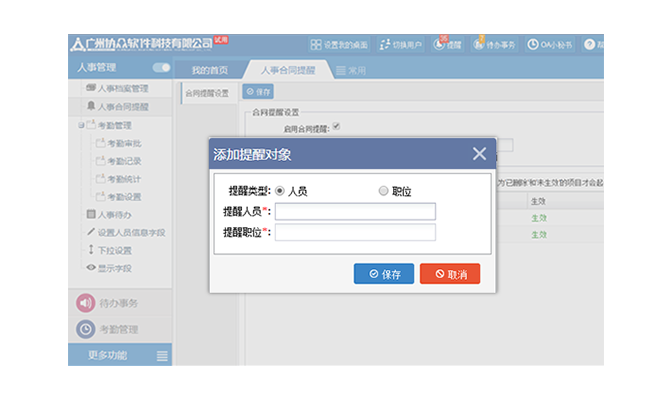Collapse the 考勤管理 tree node
670x412 pixels.
tap(80, 125)
